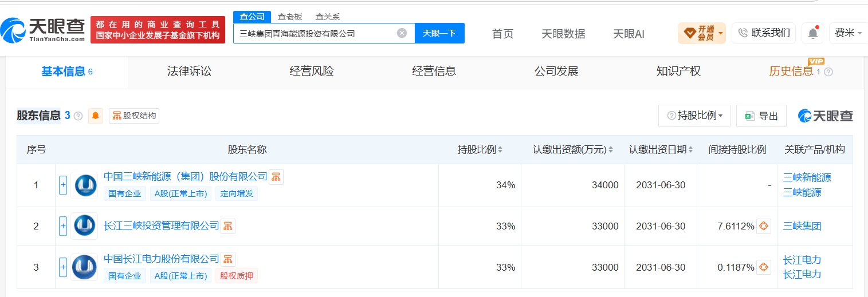Click 天眼一下 search button

tap(439, 33)
